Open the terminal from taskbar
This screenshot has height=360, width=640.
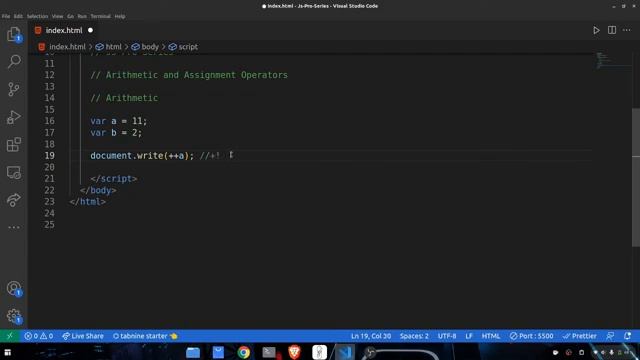pos(269,352)
